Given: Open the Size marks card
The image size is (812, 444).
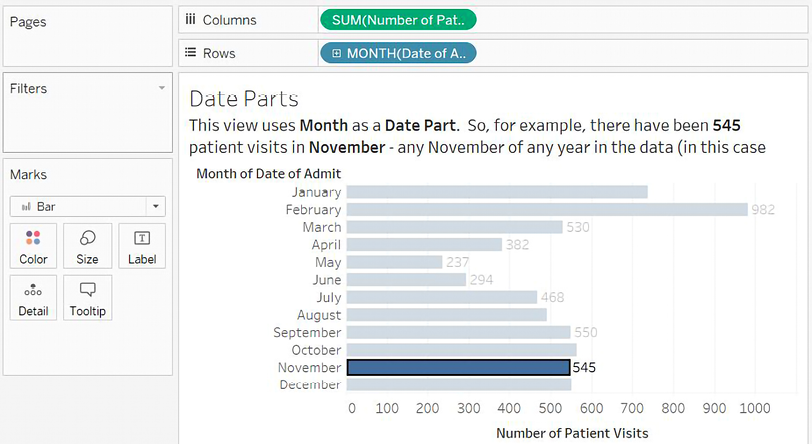Looking at the screenshot, I should pyautogui.click(x=87, y=246).
